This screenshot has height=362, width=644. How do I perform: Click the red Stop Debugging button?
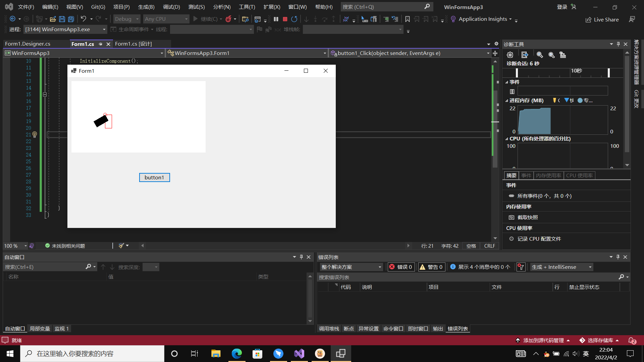click(x=285, y=19)
